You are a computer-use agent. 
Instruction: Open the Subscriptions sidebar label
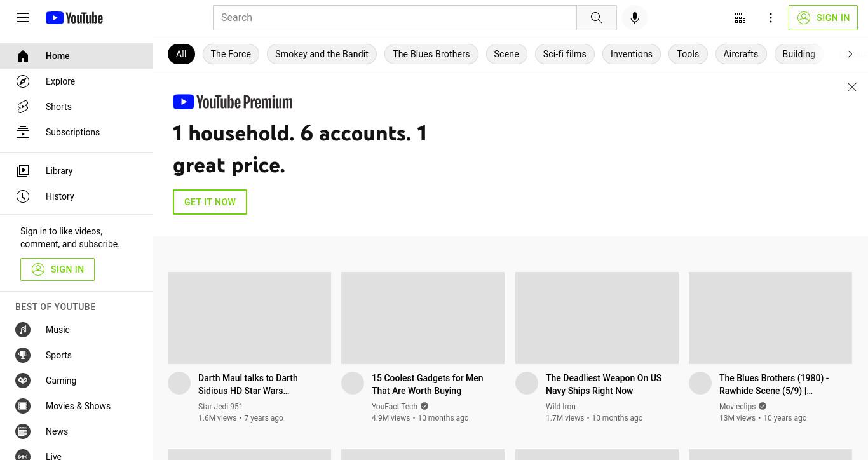pyautogui.click(x=72, y=132)
